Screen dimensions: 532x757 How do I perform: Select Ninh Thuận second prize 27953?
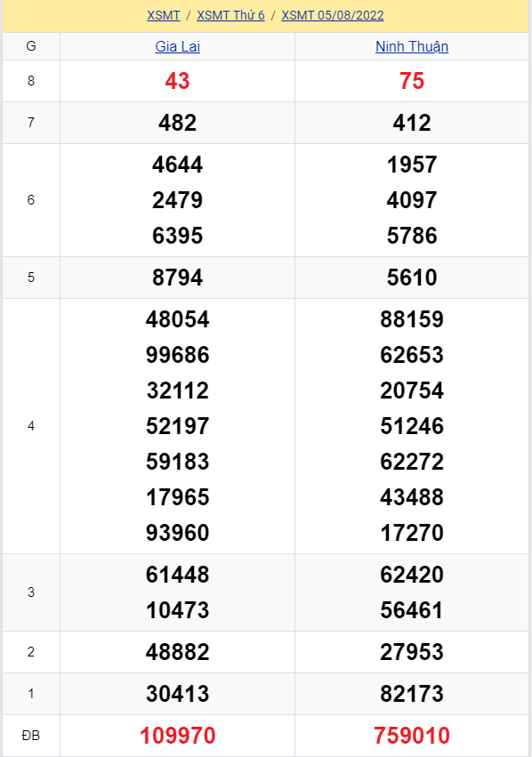[412, 652]
